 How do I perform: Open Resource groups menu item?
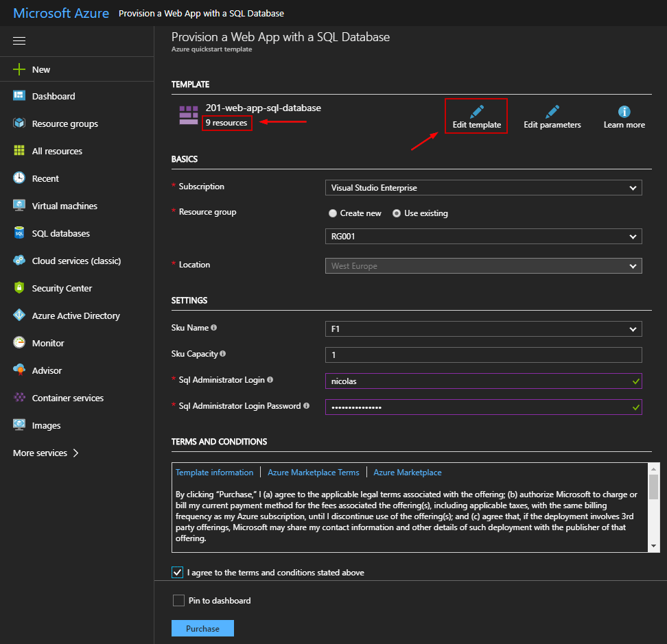[65, 123]
